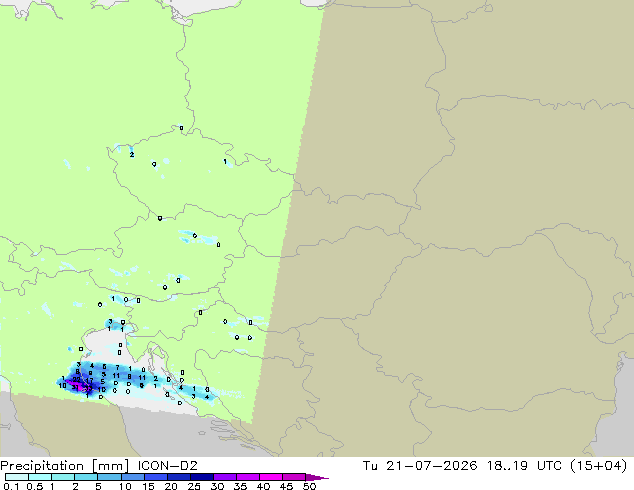Click the legend tick label '35'
Image resolution: width=634 pixels, height=490 pixels.
[x=241, y=486]
